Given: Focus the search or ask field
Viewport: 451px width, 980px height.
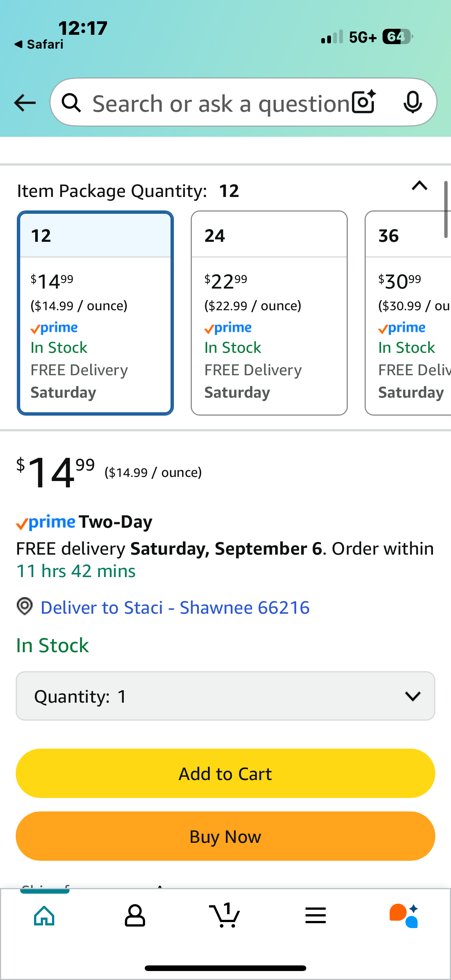Looking at the screenshot, I should coord(221,104).
